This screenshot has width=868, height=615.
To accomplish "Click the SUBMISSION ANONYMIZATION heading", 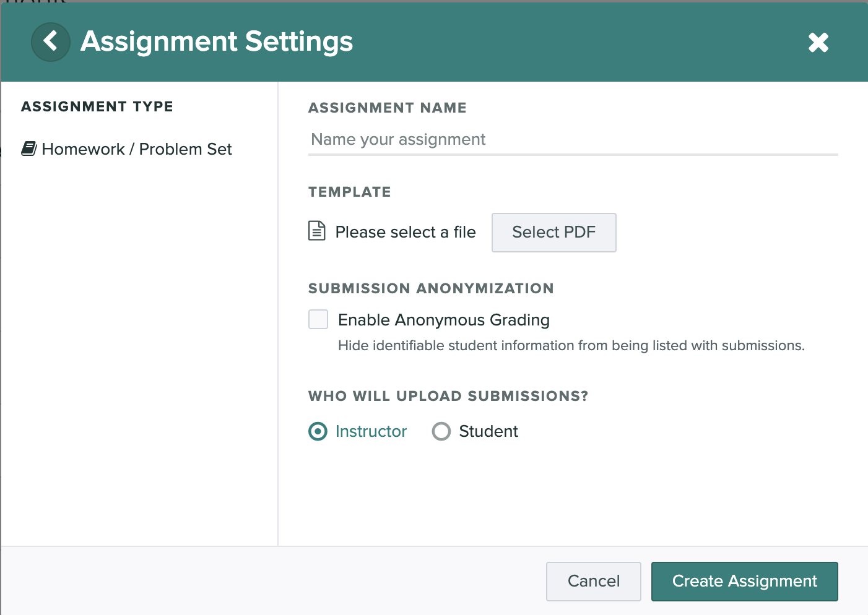I will point(431,288).
